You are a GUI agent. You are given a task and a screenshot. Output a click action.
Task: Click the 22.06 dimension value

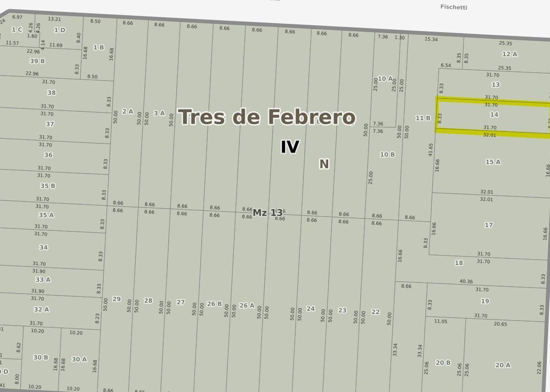(x=539, y=368)
